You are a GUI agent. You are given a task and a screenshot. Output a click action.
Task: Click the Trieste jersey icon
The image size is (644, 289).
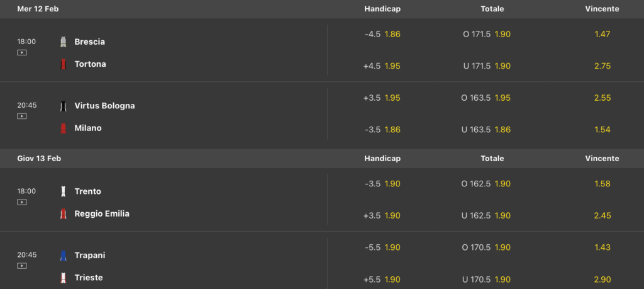coord(63,278)
